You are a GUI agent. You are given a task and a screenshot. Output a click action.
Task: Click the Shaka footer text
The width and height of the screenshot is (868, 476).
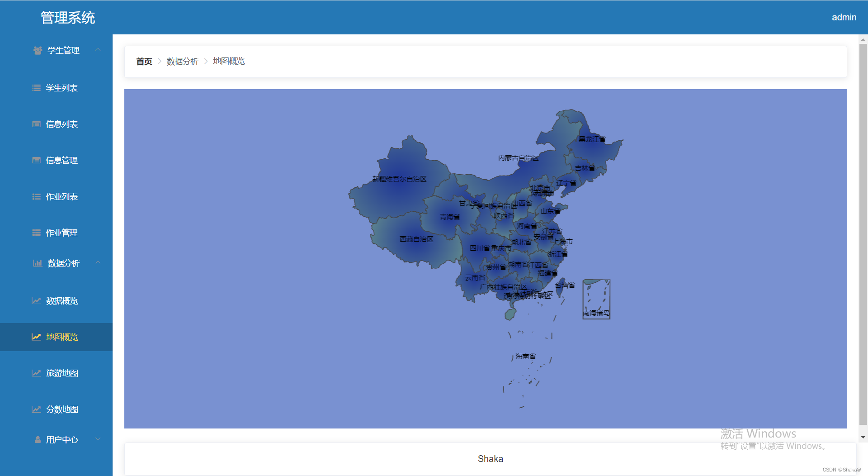491,459
